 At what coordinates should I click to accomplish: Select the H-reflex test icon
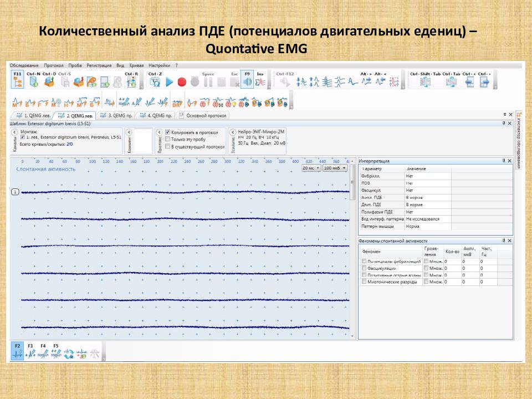tap(69, 102)
